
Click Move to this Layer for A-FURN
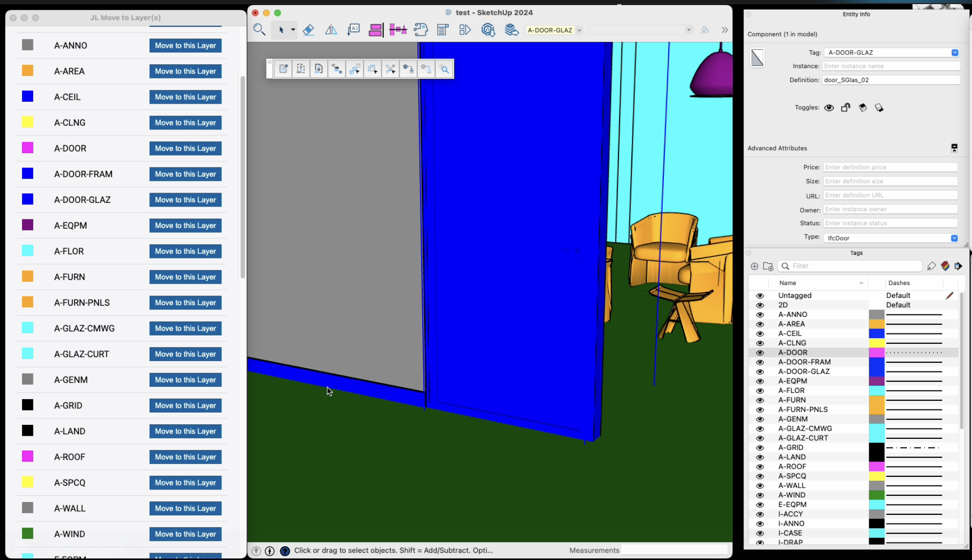185,277
